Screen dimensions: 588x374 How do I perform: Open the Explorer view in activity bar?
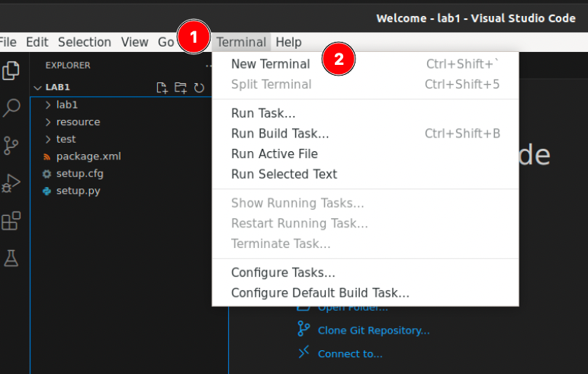11,70
